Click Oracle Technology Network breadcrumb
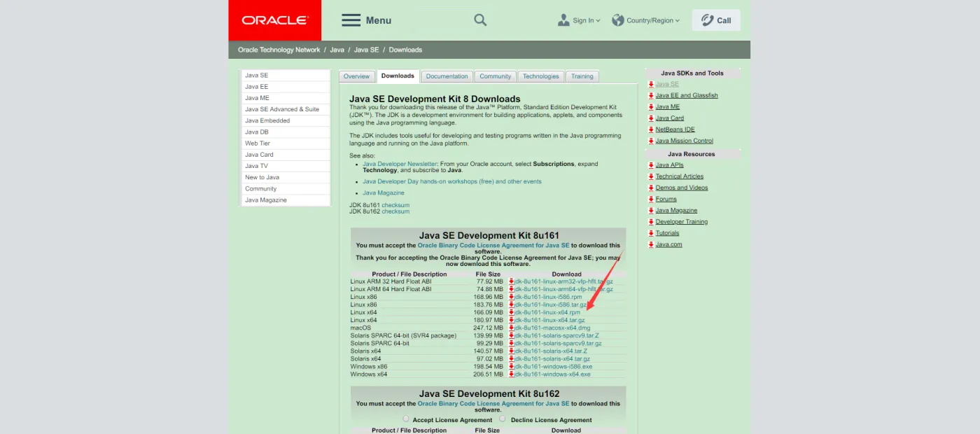Viewport: 980px width, 434px height. (279, 50)
